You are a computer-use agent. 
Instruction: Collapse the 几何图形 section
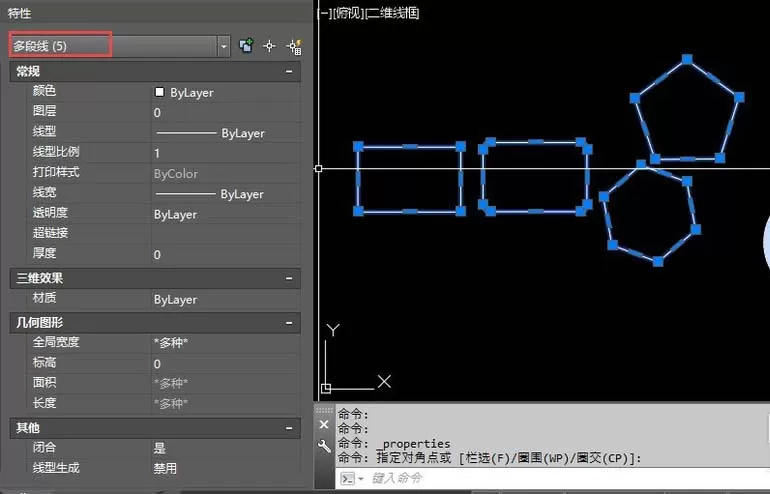[x=289, y=323]
